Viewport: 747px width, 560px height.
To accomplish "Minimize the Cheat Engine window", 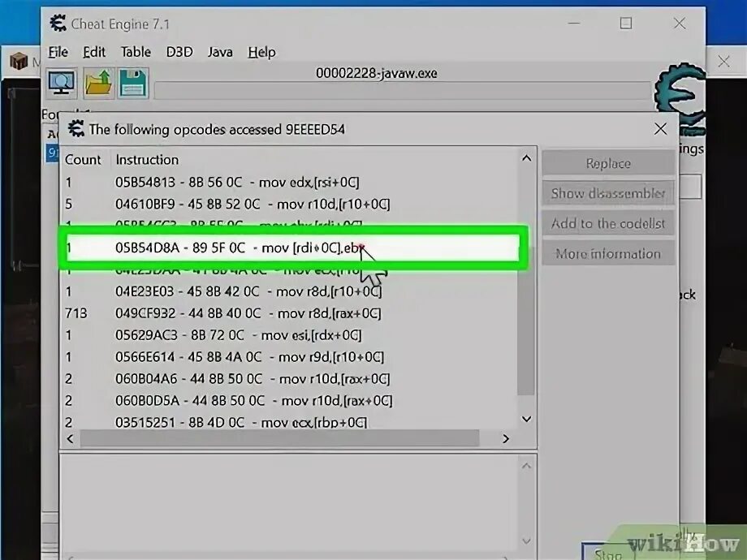I will (x=574, y=23).
